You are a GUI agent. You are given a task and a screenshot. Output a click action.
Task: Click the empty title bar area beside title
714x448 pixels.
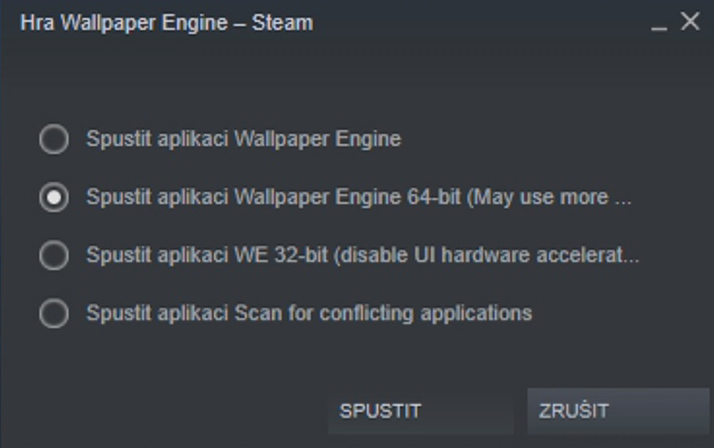(x=480, y=22)
